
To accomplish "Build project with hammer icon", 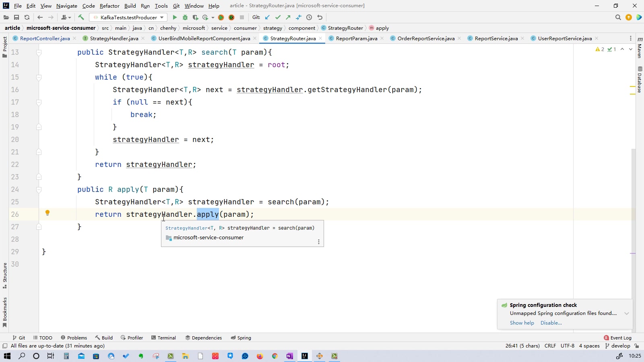I will point(81,17).
